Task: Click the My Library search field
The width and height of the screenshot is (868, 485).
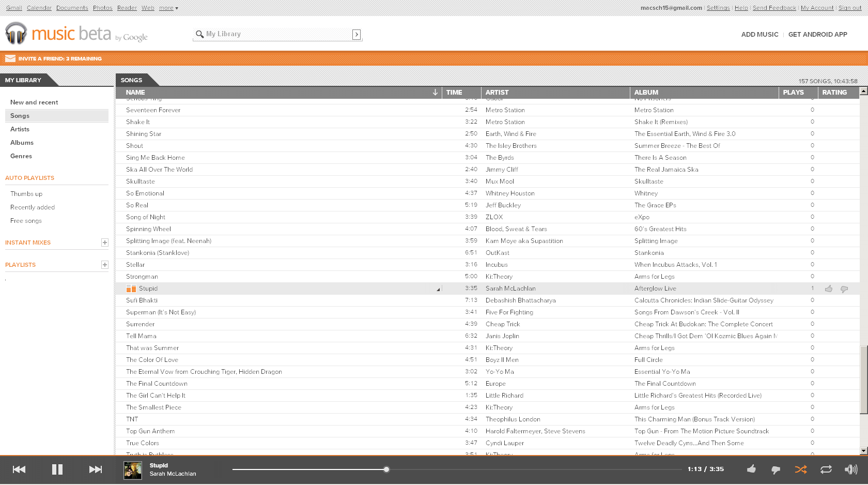Action: 274,34
